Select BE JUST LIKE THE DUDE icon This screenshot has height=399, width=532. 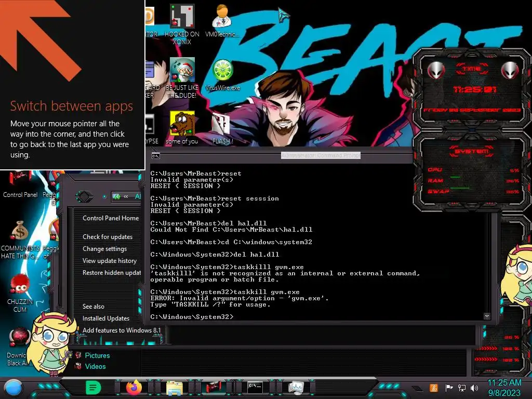(182, 78)
